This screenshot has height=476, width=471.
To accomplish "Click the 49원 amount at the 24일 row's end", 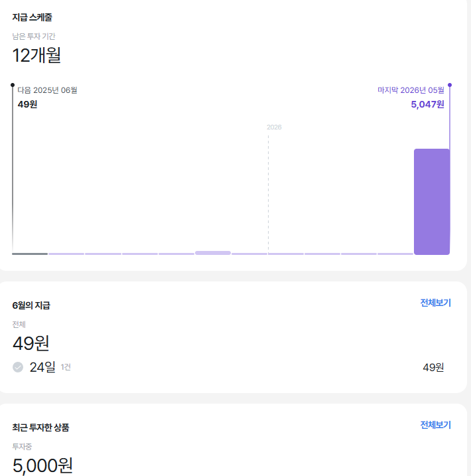I will (x=433, y=367).
